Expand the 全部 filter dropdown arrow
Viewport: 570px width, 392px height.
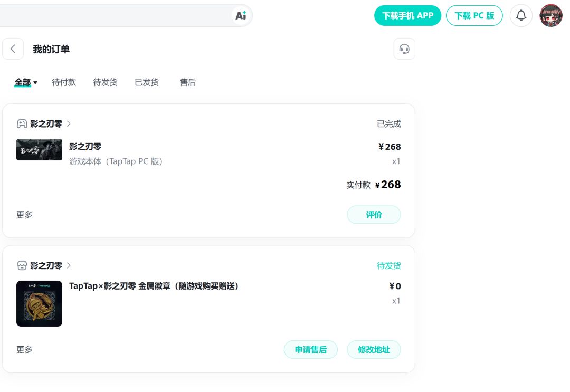35,83
